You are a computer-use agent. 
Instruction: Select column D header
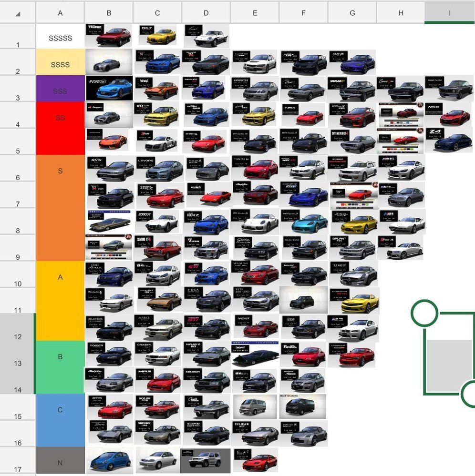click(206, 13)
